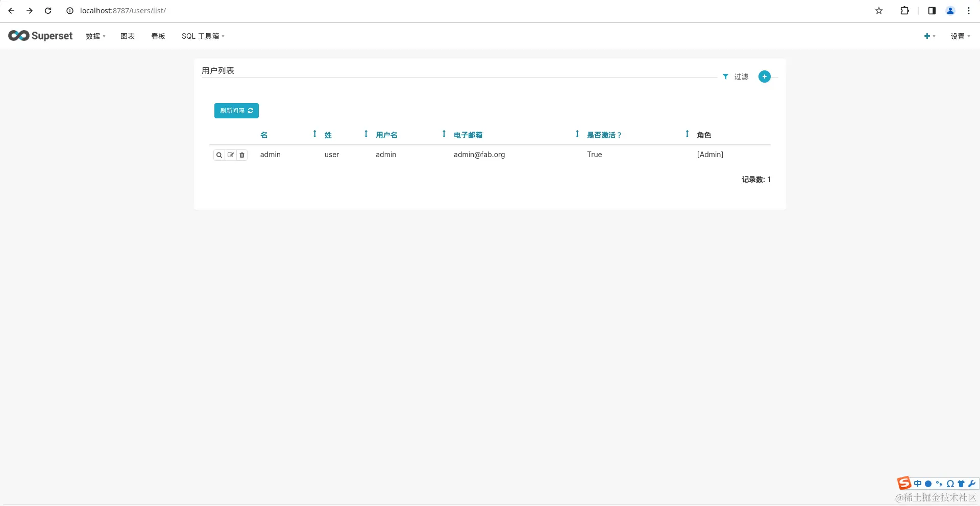
Task: Select the True active-status cell
Action: coord(595,155)
